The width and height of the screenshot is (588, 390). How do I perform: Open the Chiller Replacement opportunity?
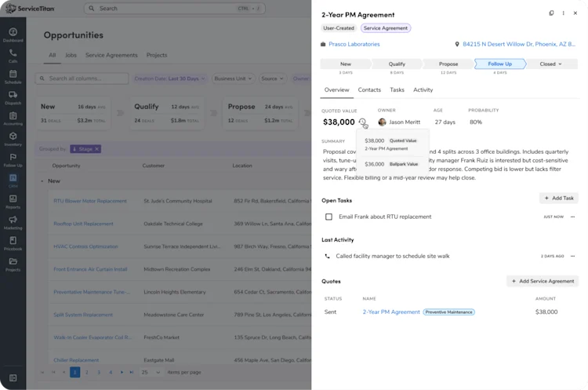pyautogui.click(x=76, y=360)
